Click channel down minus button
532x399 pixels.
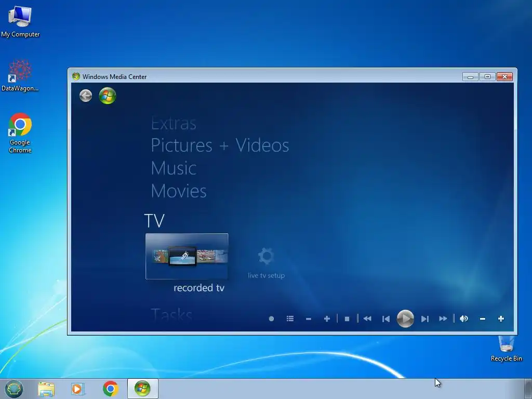coord(309,319)
